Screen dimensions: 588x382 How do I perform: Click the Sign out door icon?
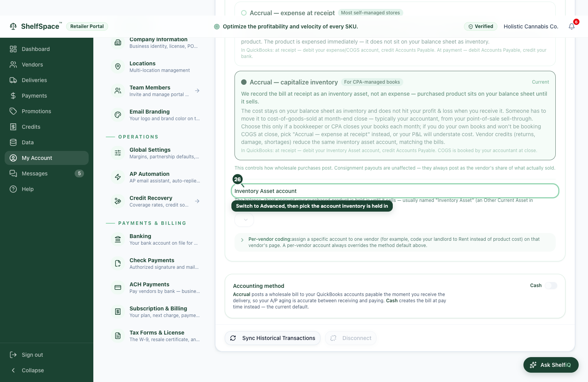coord(13,355)
